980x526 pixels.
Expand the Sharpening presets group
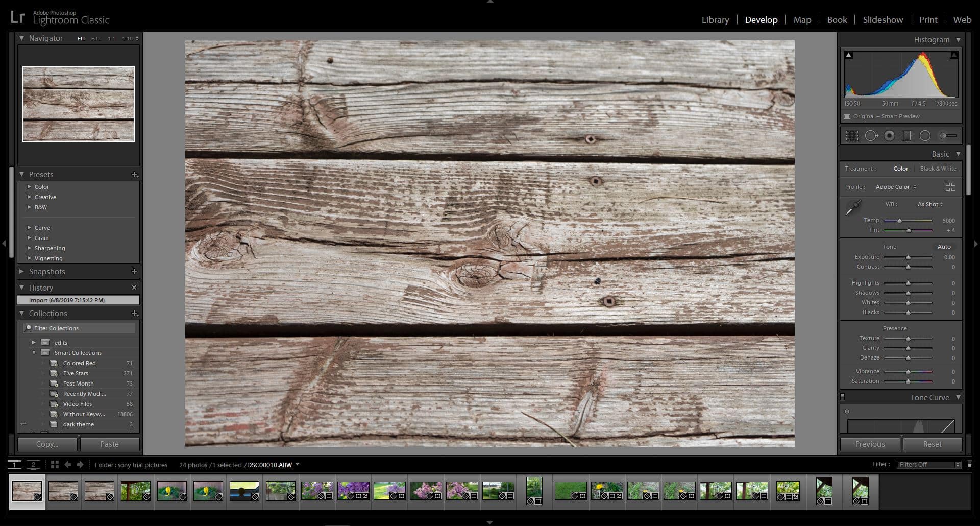click(50, 248)
